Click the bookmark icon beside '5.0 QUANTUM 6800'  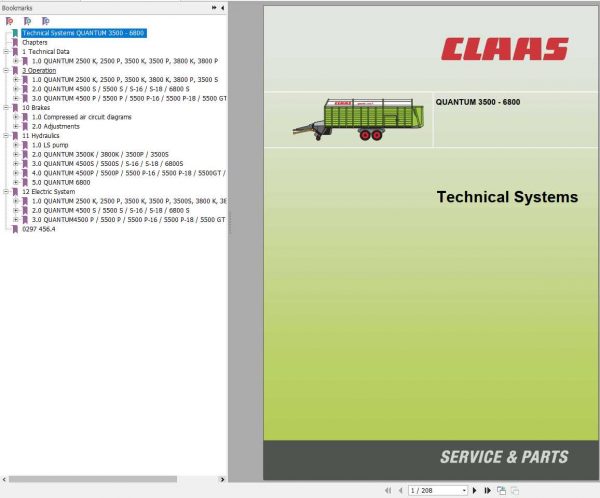click(x=25, y=182)
